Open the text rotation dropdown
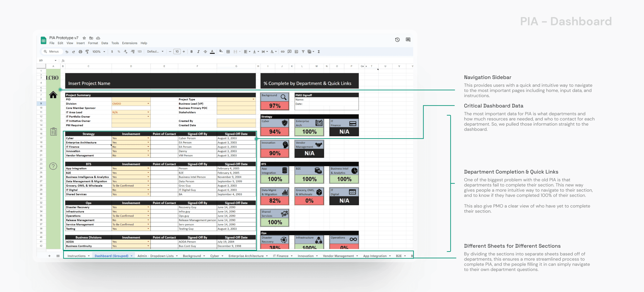 (274, 52)
